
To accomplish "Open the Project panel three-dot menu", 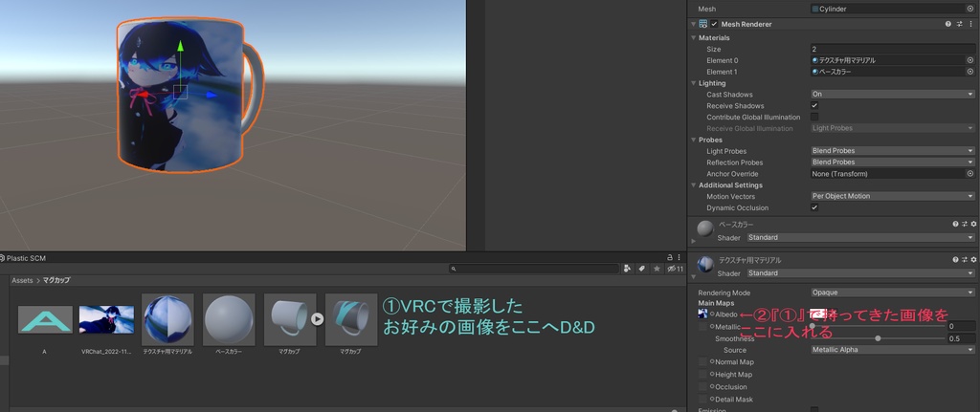I will coord(679,257).
